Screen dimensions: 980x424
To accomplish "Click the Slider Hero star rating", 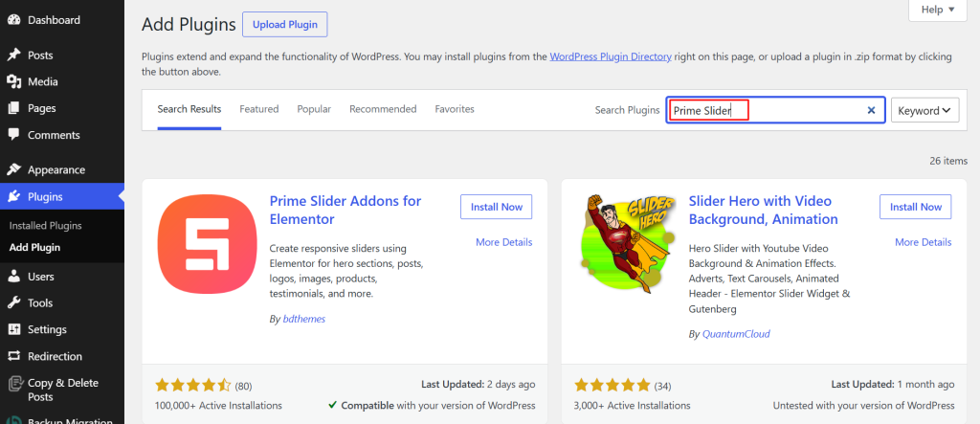I will coord(612,385).
